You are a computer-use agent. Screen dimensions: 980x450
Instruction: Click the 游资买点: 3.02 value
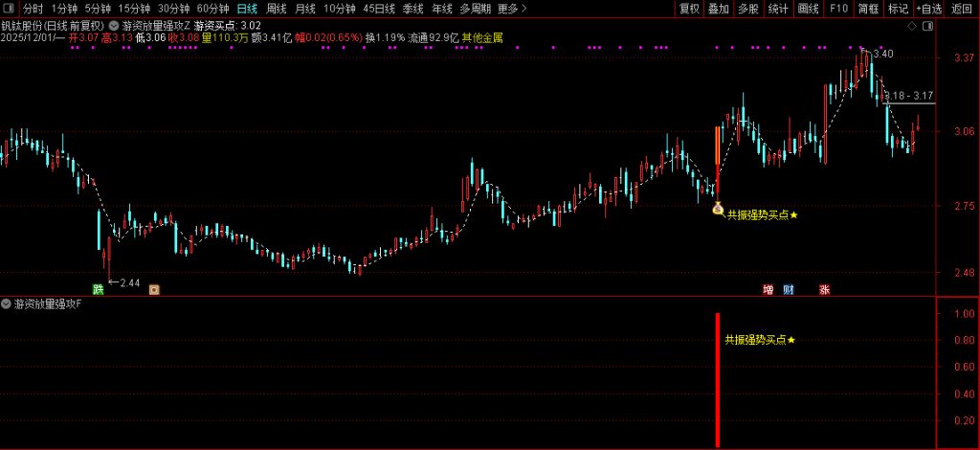point(228,26)
